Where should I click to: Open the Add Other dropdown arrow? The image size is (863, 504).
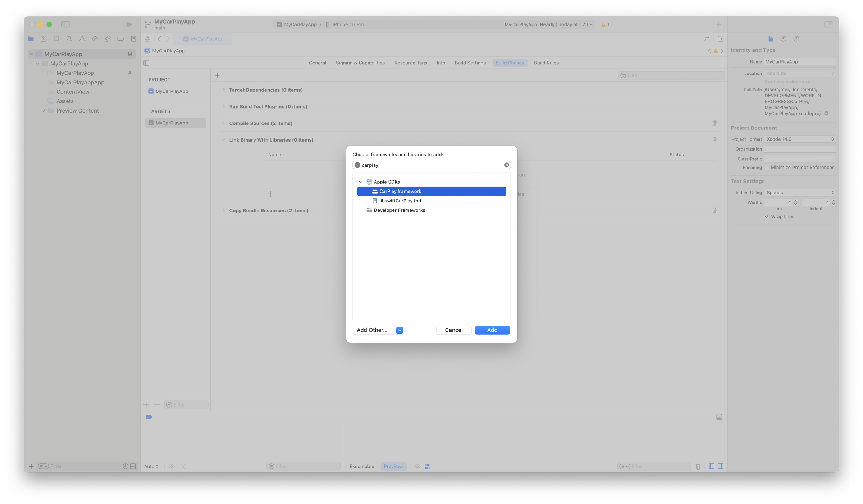coord(399,330)
